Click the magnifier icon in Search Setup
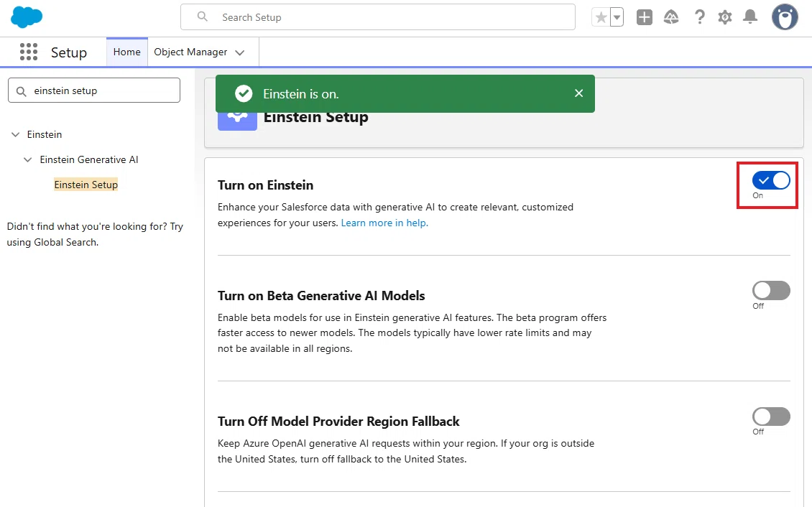 click(x=203, y=17)
